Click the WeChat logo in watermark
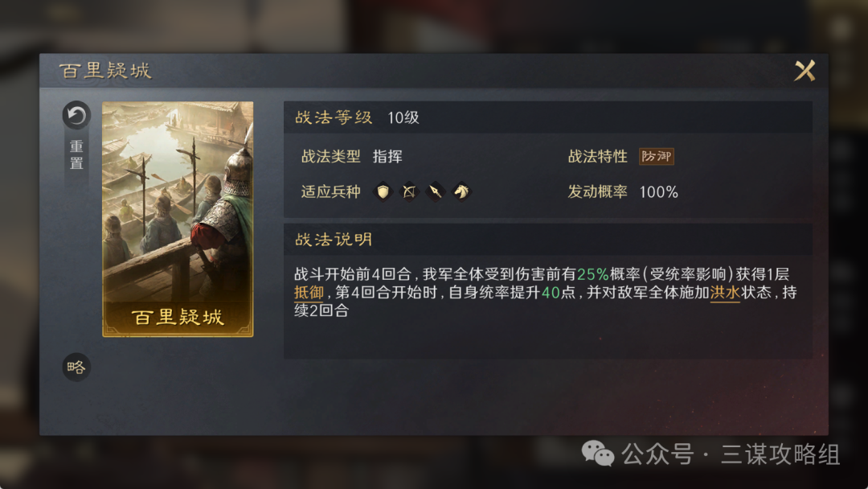 [598, 454]
